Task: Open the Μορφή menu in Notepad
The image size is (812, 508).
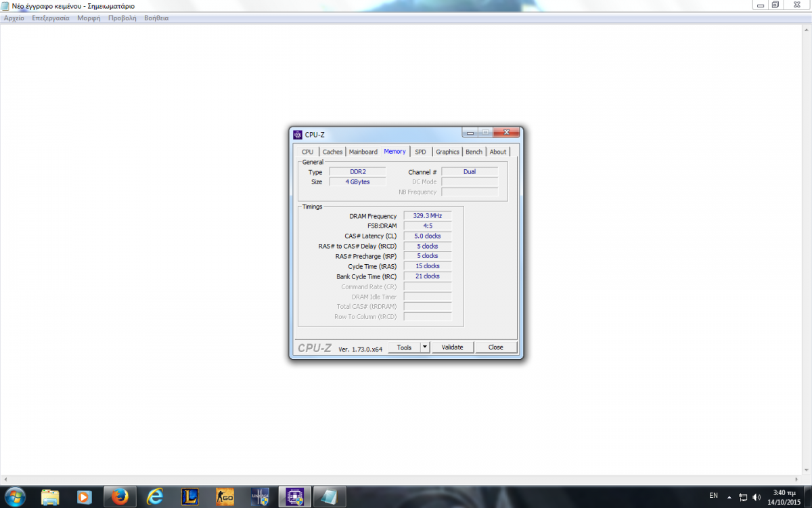Action: point(89,18)
